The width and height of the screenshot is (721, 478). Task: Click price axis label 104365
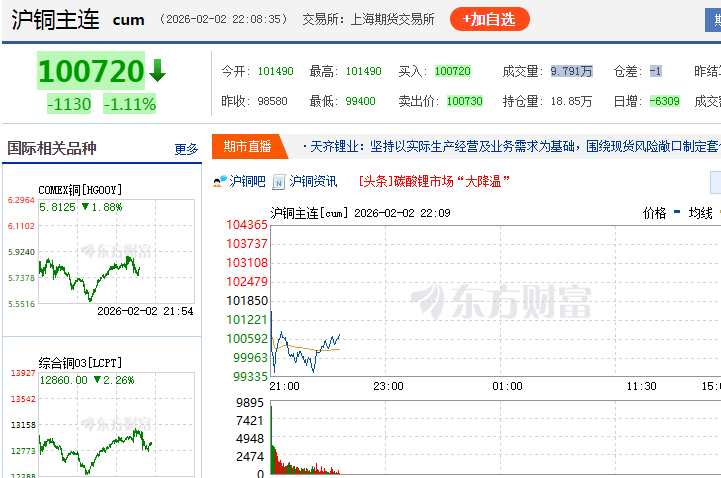coord(247,225)
